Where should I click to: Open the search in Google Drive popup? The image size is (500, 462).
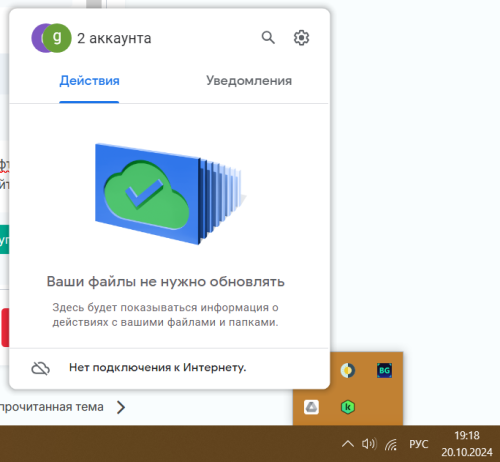coord(268,38)
